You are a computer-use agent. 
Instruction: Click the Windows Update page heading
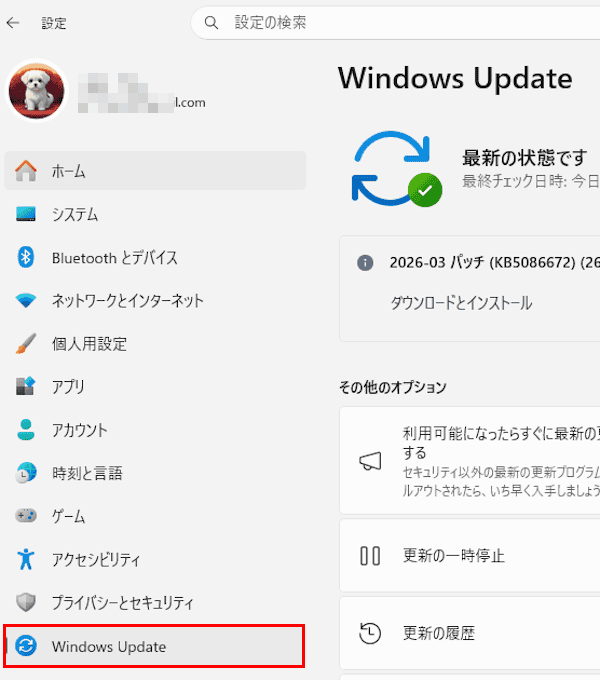[x=455, y=78]
